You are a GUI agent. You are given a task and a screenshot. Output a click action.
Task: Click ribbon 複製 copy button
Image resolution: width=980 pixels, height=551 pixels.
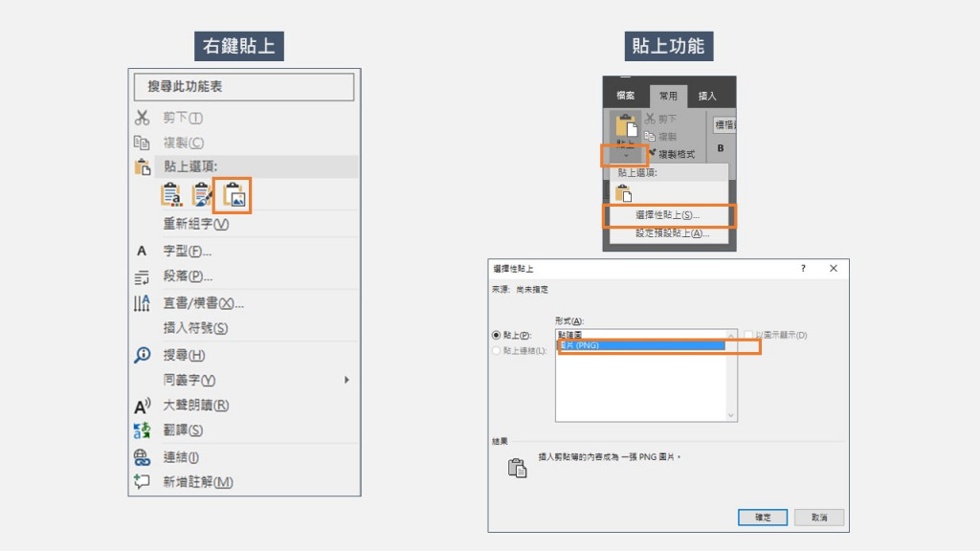pyautogui.click(x=660, y=136)
